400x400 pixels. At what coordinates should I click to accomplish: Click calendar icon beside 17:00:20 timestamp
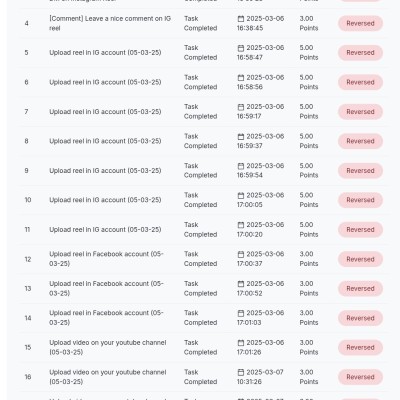(x=241, y=225)
